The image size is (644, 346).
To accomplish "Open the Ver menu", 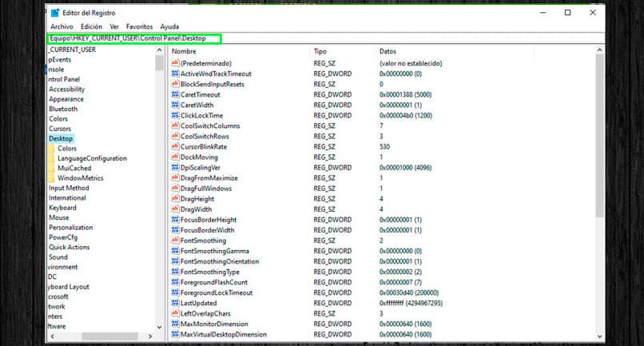I will pyautogui.click(x=114, y=26).
